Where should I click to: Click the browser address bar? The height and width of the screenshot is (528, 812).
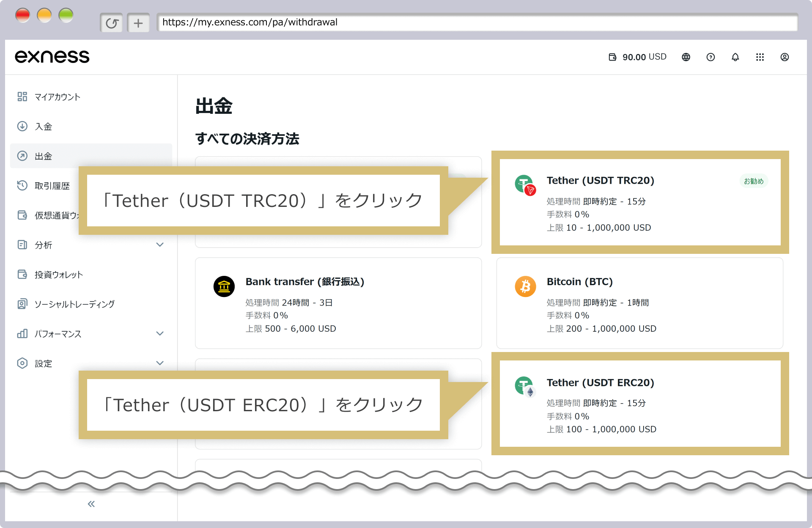click(x=477, y=22)
